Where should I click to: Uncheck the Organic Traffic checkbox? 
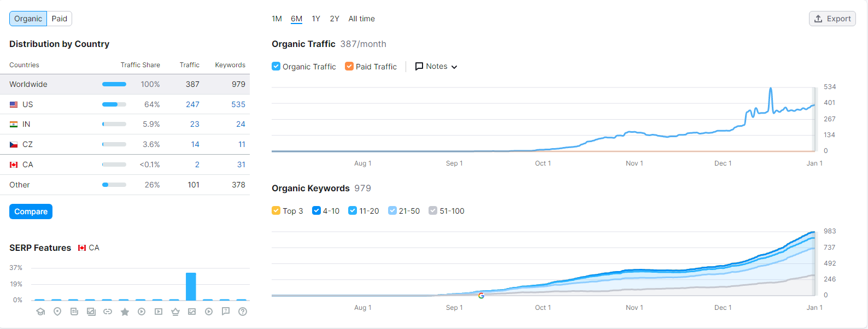click(276, 67)
